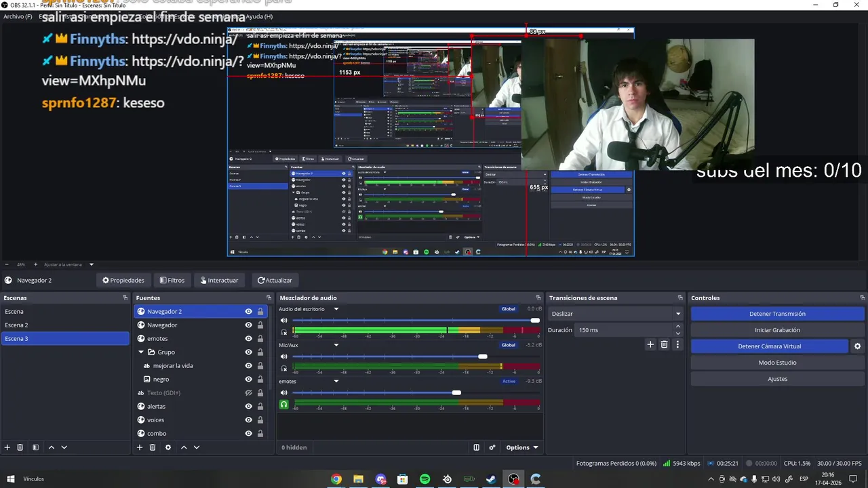Screen dimensions: 868x488
Task: Hide the emotes source eye icon
Action: pyautogui.click(x=248, y=339)
